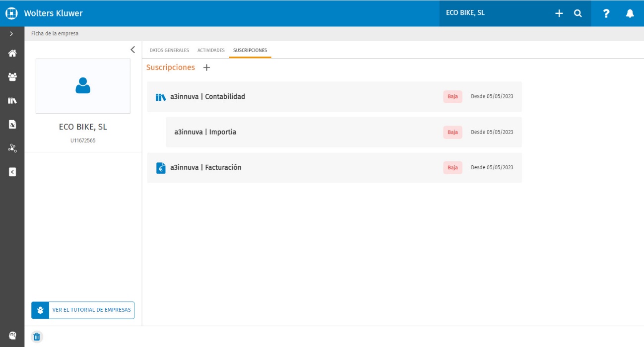This screenshot has height=347, width=644.
Task: Add a new subscription with the plus
Action: [x=207, y=68]
